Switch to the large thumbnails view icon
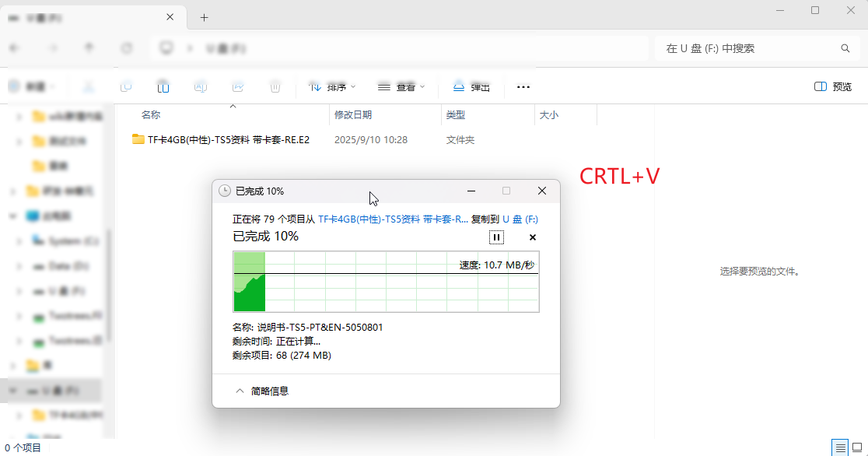Image resolution: width=868 pixels, height=456 pixels. pyautogui.click(x=858, y=447)
